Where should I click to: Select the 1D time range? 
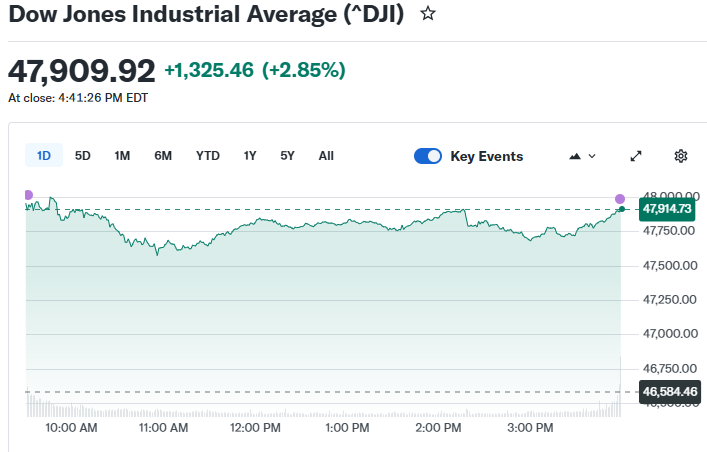click(44, 156)
